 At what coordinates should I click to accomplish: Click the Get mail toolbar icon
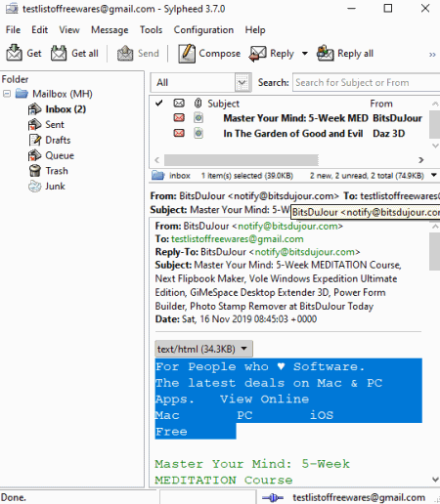(x=14, y=53)
